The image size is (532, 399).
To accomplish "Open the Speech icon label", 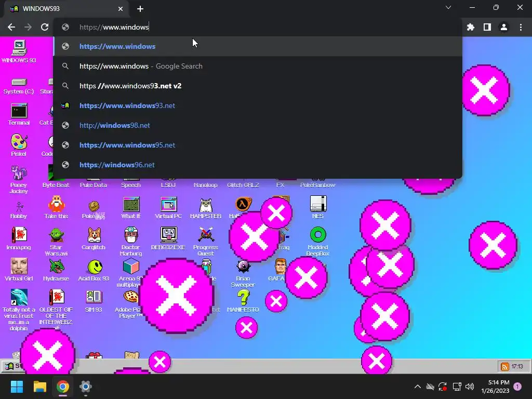I will (131, 185).
